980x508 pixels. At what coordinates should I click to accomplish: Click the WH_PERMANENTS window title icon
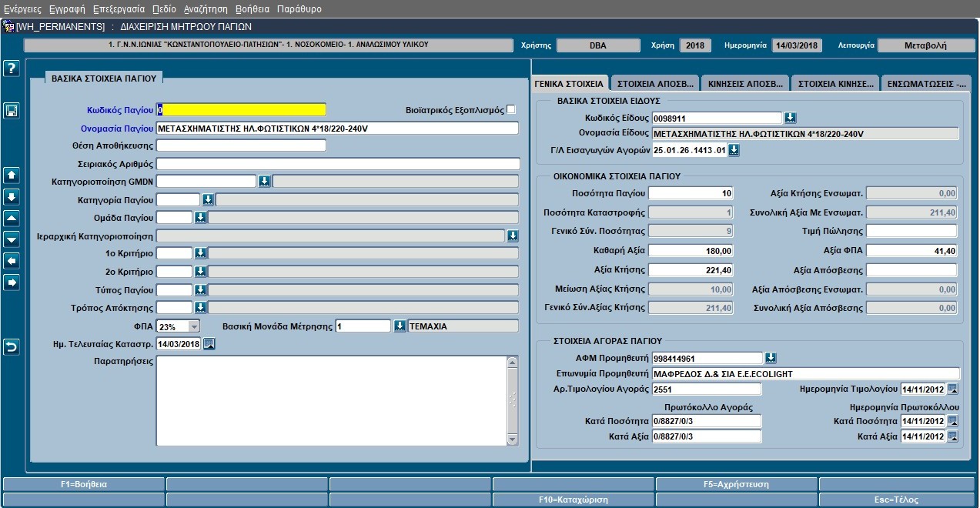[x=9, y=26]
